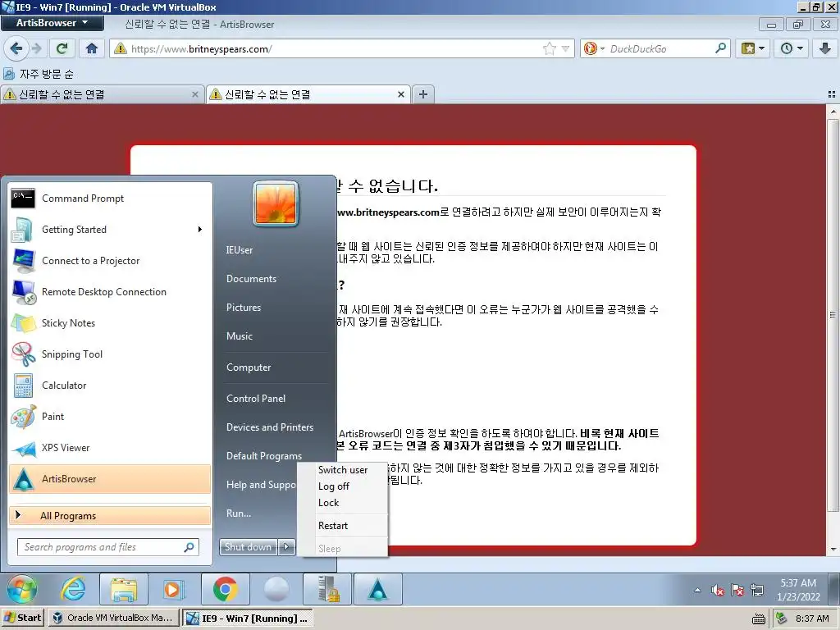Launch Snipping Tool from Start menu
This screenshot has height=630, width=840.
[x=110, y=354]
